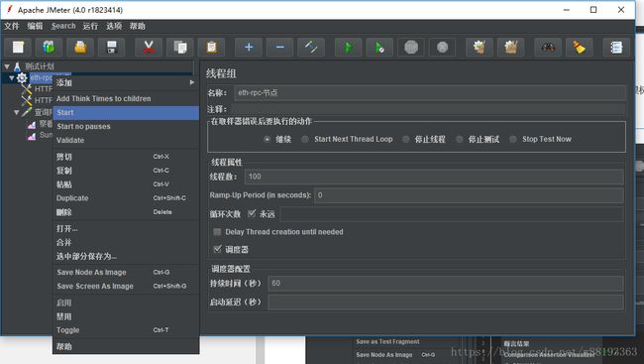Collapse the tree node below the HTTP samplers
Image resolution: width=644 pixels, height=364 pixels.
click(17, 112)
